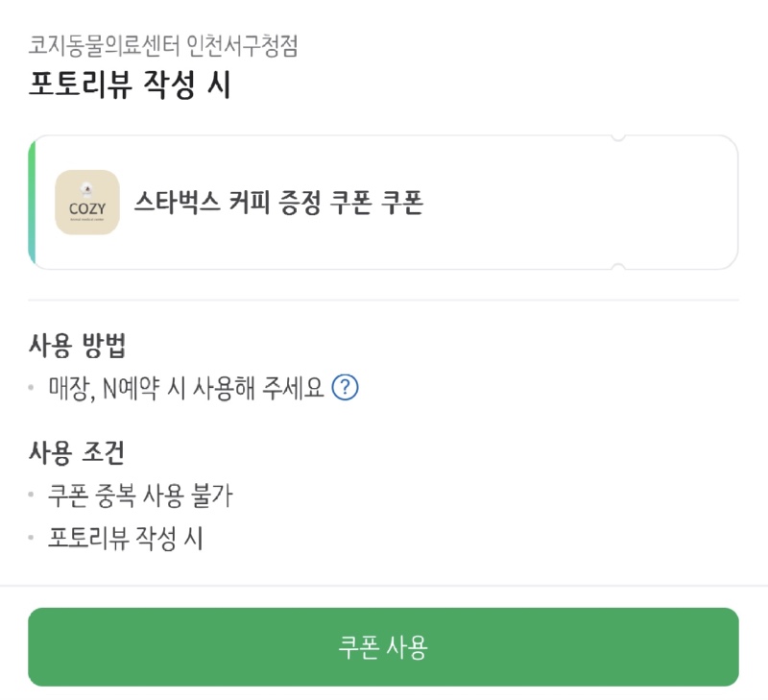Click the green stripe on coupon card edge

[32, 203]
